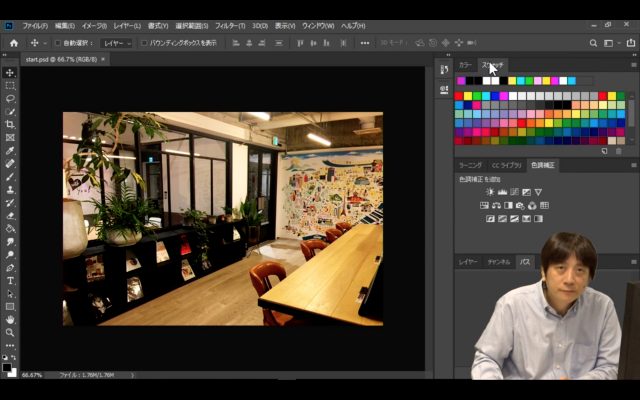
Task: Delete swatch using the trash icon
Action: tap(619, 151)
